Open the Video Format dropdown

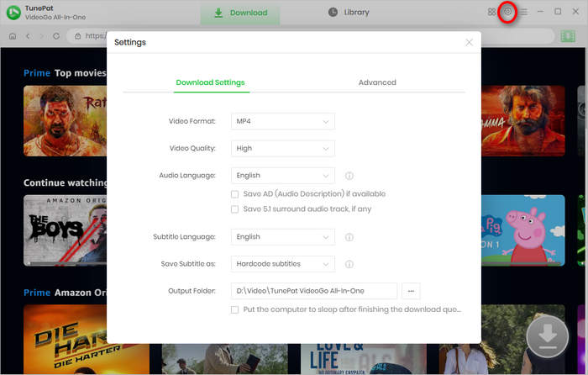pos(283,121)
